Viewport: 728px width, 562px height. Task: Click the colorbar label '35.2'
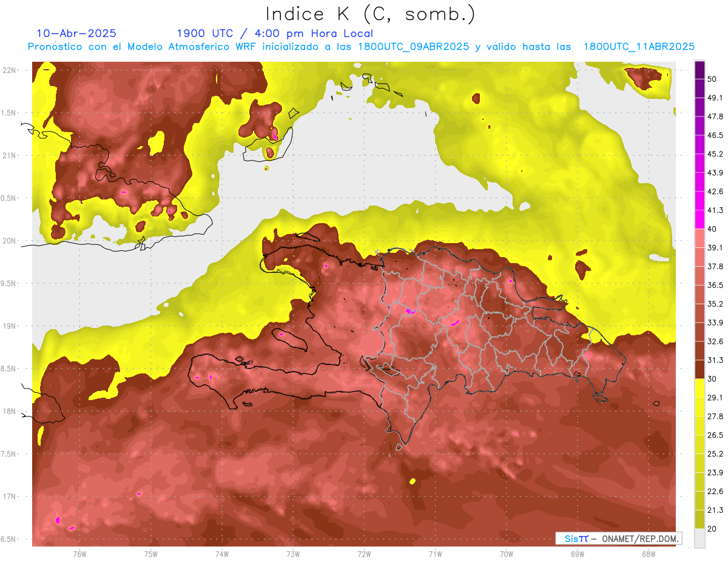[715, 304]
